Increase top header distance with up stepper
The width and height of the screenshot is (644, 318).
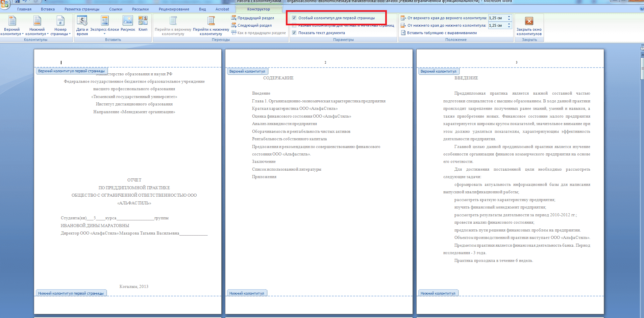509,17
